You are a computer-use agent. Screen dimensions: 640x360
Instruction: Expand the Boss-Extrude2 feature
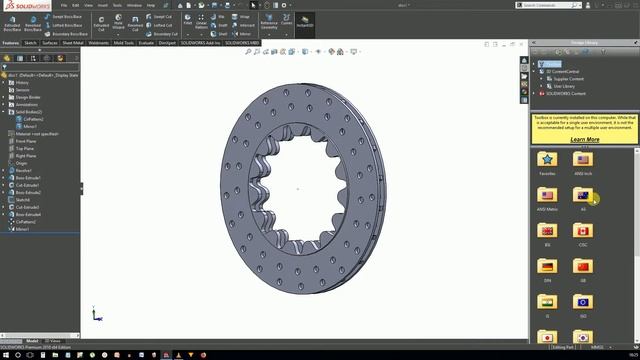[x=4, y=193]
